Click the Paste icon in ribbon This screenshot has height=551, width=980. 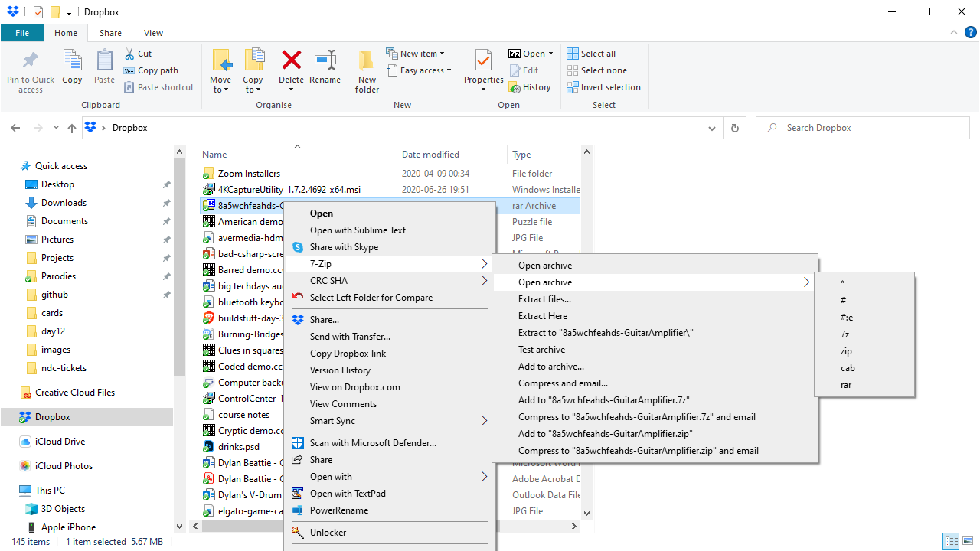click(104, 60)
